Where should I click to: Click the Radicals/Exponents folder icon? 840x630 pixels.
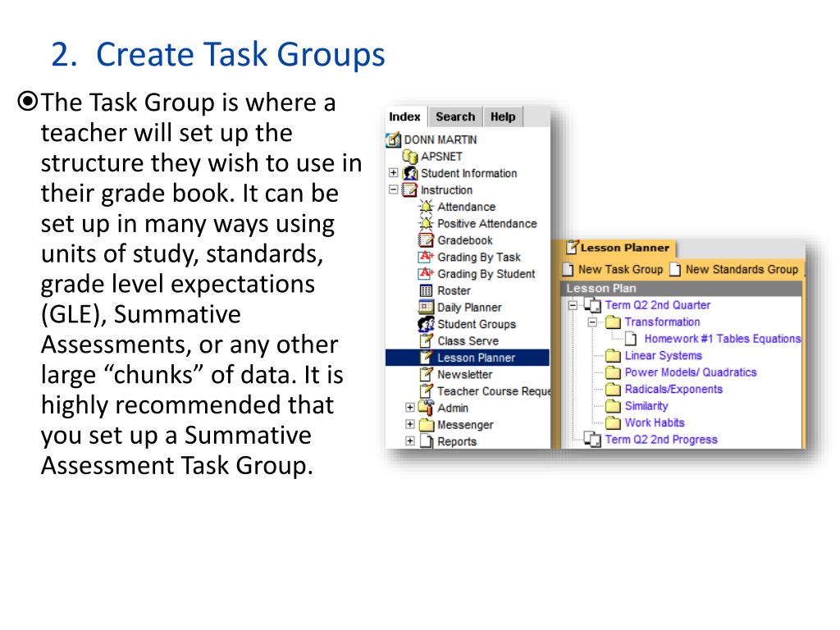[x=613, y=390]
